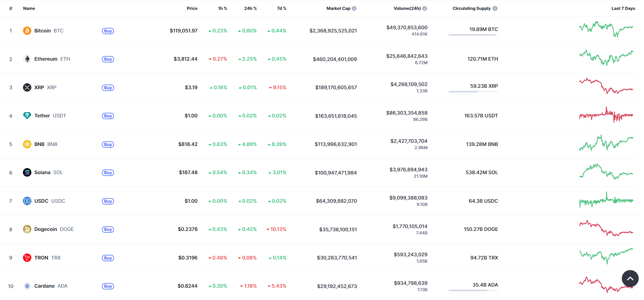The width and height of the screenshot is (644, 300).
Task: Open Tether's last 7 days chart
Action: click(x=606, y=115)
